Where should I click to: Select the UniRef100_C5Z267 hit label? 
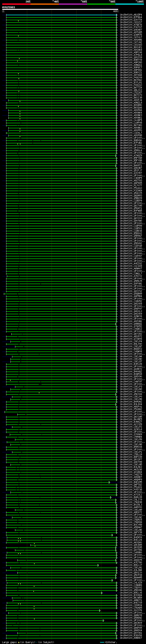pos(131,93)
